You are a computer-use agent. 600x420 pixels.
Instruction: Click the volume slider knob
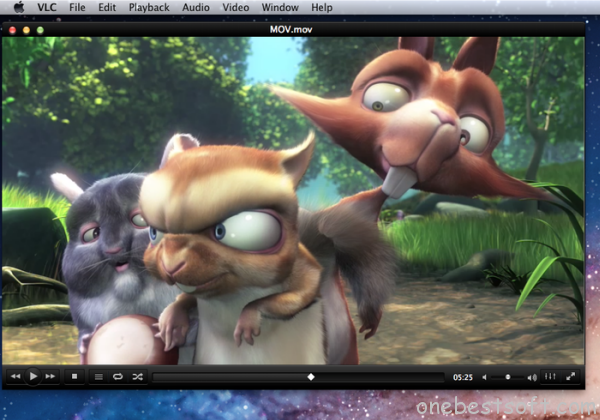click(x=508, y=377)
